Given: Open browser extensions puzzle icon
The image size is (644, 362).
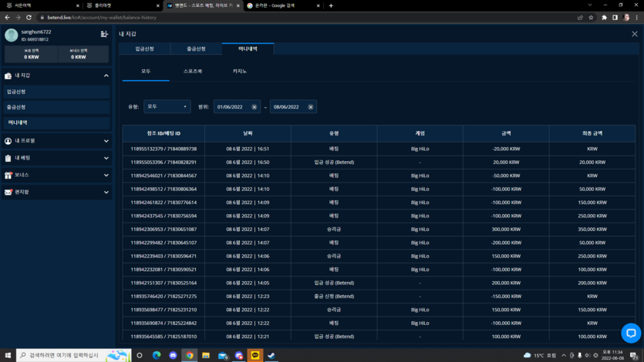Looking at the screenshot, I should click(x=604, y=18).
